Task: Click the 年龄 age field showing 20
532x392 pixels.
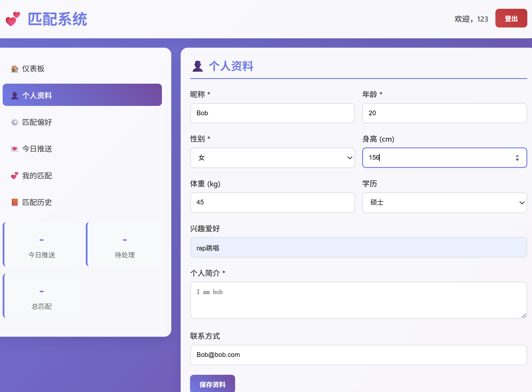Action: click(x=445, y=113)
